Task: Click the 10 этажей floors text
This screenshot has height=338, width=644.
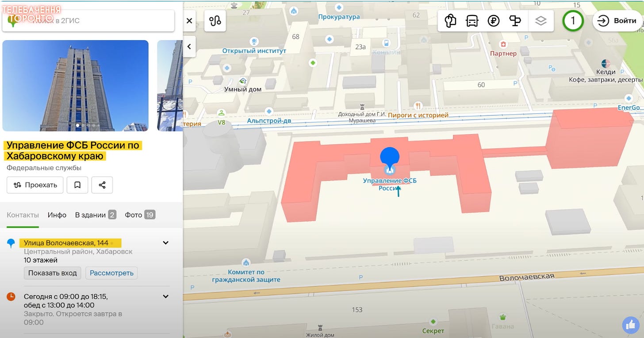Action: 41,260
